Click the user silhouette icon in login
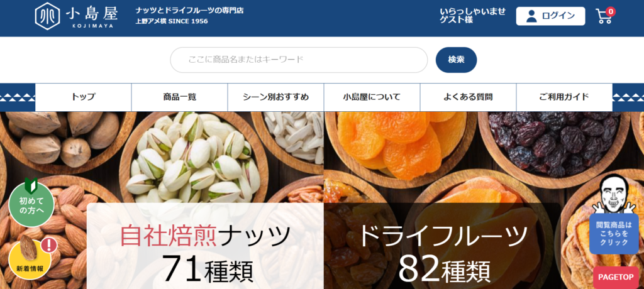This screenshot has width=644, height=289. pyautogui.click(x=531, y=16)
